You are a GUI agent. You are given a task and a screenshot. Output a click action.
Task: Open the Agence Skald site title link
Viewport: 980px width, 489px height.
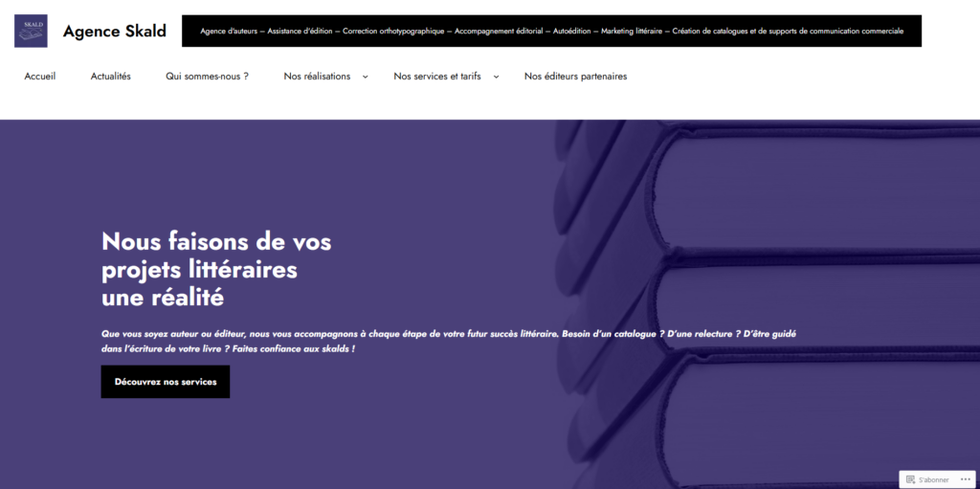pos(115,31)
